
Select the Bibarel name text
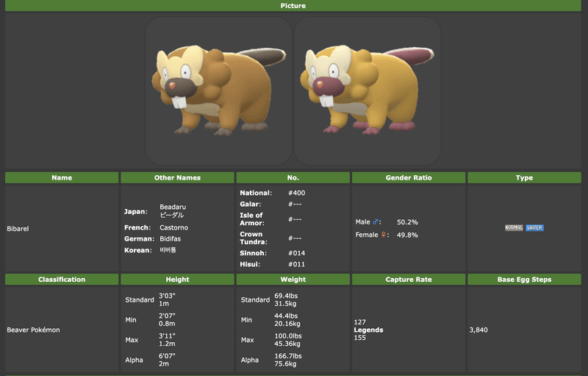click(x=18, y=229)
